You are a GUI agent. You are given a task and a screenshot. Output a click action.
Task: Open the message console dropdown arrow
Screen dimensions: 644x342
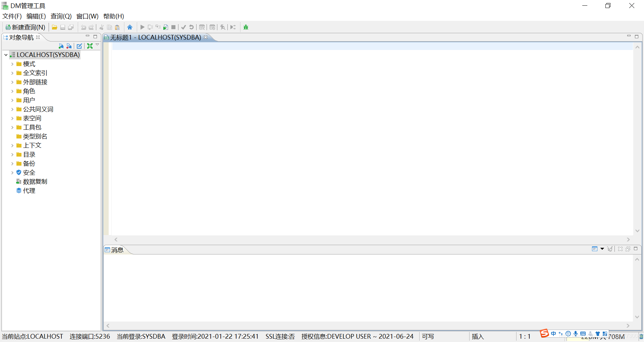tap(602, 249)
